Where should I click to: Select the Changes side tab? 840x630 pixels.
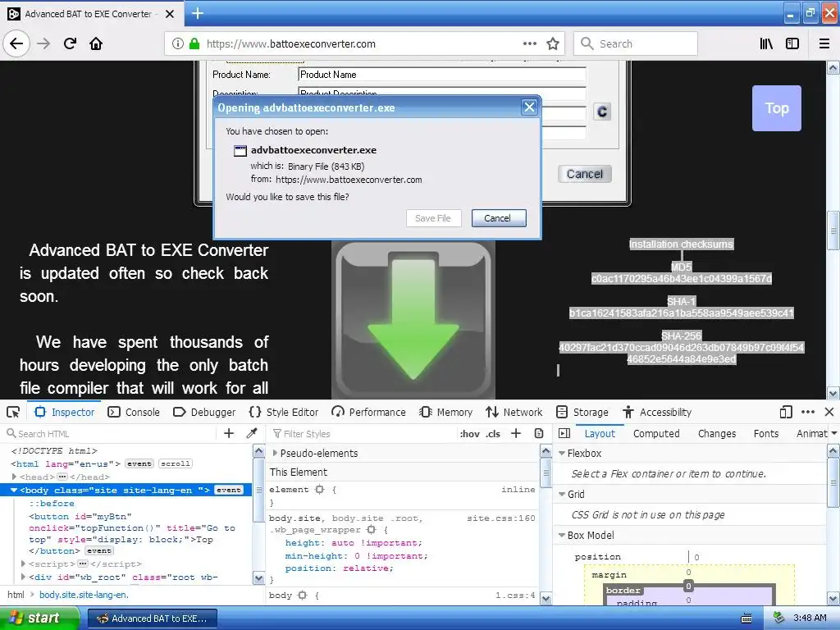pyautogui.click(x=717, y=433)
